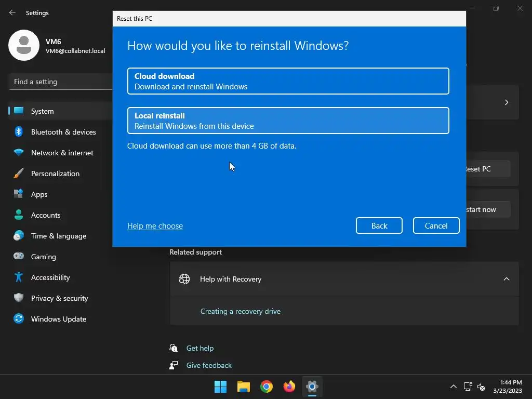Screen dimensions: 532x399
Task: Click the Get help chat icon
Action: coord(174,348)
